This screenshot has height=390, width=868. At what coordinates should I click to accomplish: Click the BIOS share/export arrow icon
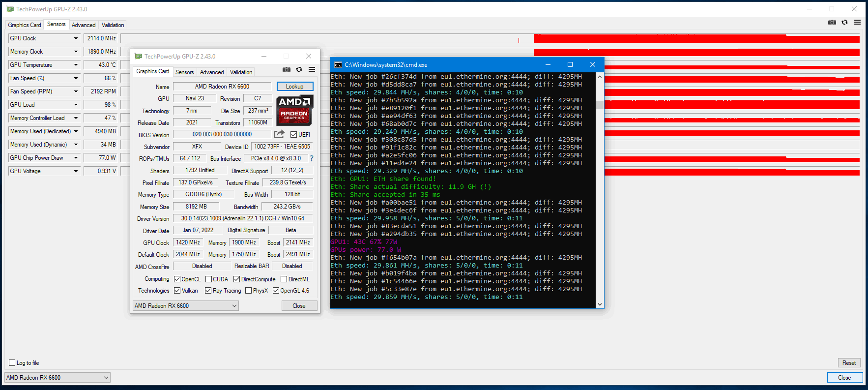click(279, 134)
